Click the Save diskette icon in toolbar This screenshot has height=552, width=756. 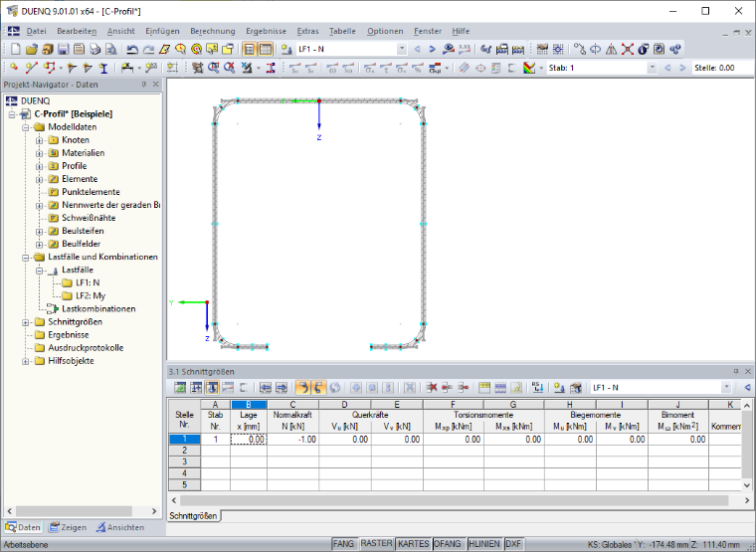coord(63,49)
